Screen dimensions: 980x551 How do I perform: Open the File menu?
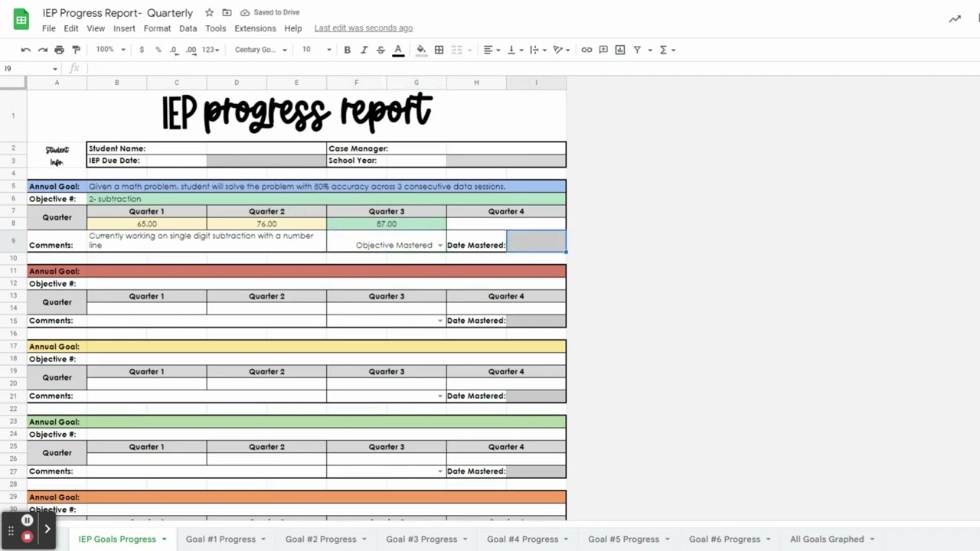click(49, 28)
